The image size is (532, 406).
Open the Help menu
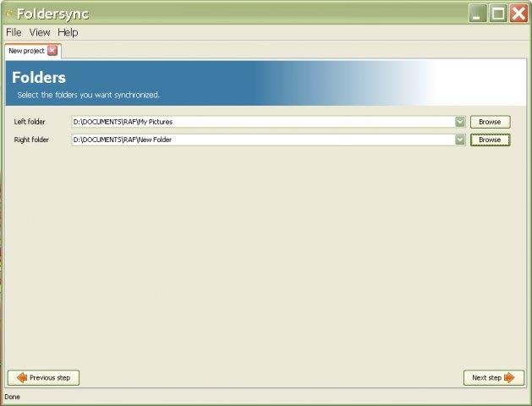pyautogui.click(x=68, y=32)
